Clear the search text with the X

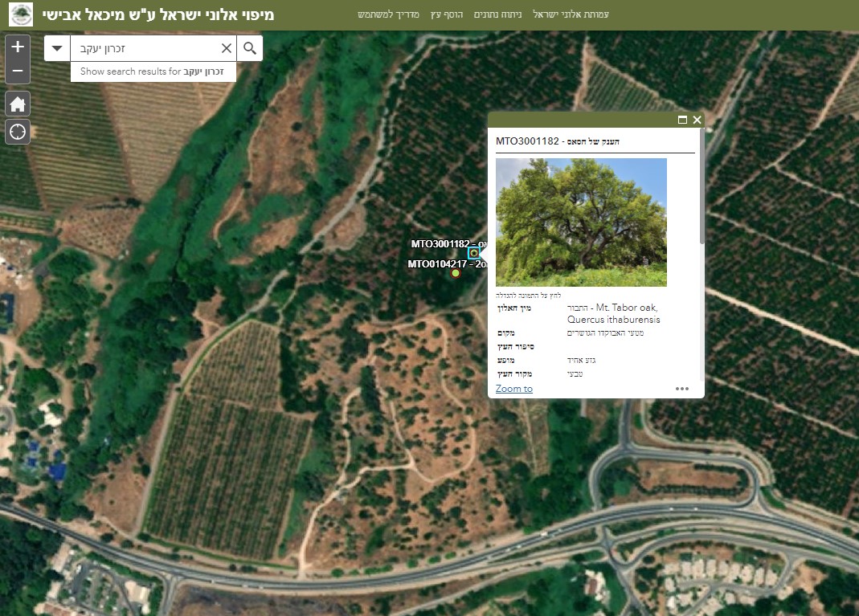pyautogui.click(x=227, y=48)
